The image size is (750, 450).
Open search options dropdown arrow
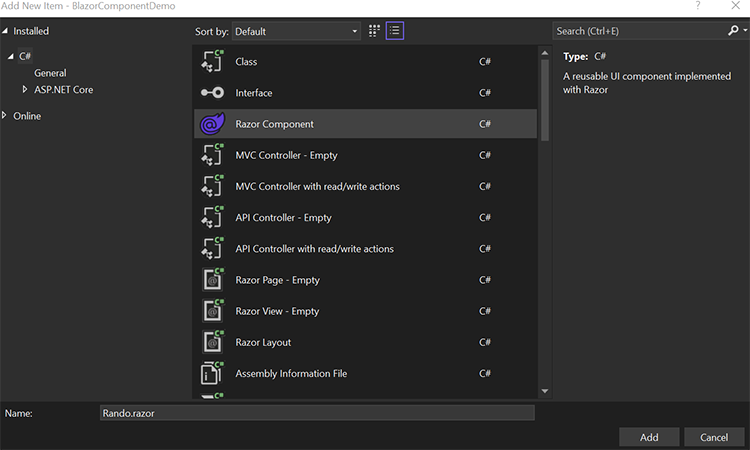[745, 31]
